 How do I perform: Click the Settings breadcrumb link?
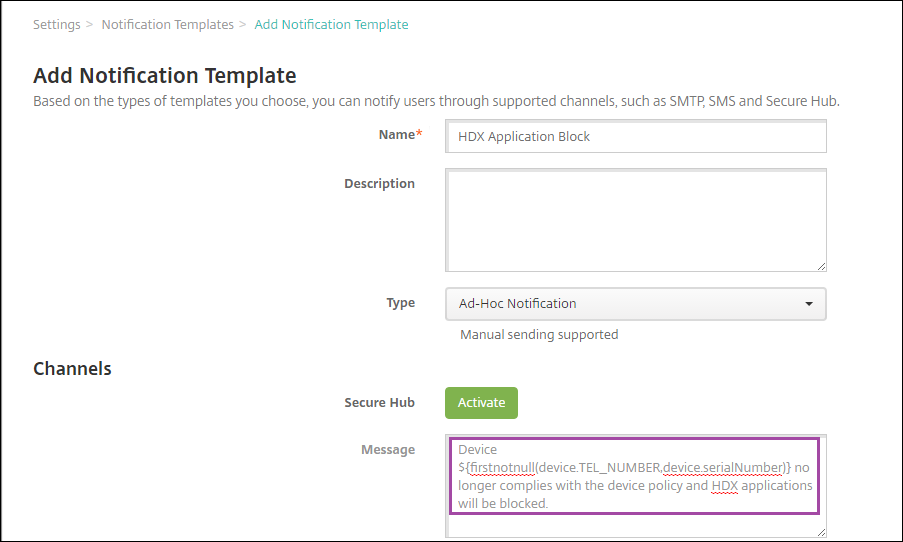56,24
